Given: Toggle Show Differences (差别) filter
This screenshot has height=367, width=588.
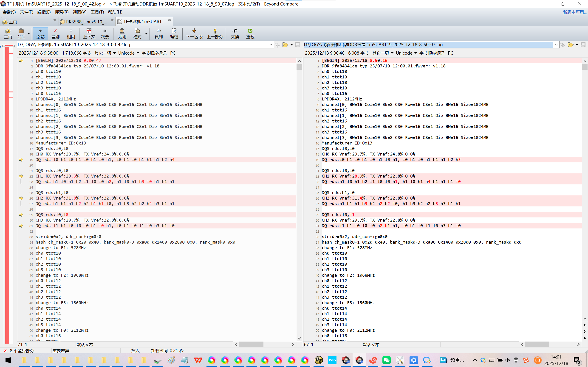Looking at the screenshot, I should click(55, 33).
